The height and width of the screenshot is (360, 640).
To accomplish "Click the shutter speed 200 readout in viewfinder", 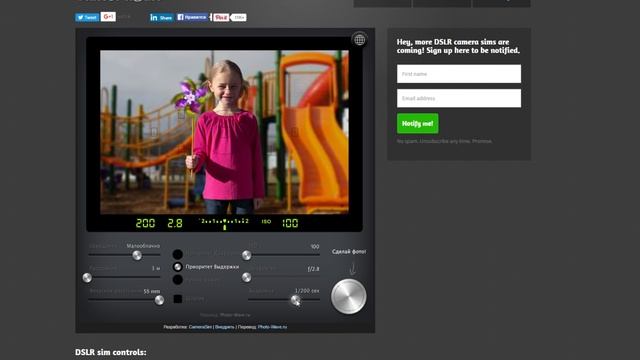I will (145, 223).
